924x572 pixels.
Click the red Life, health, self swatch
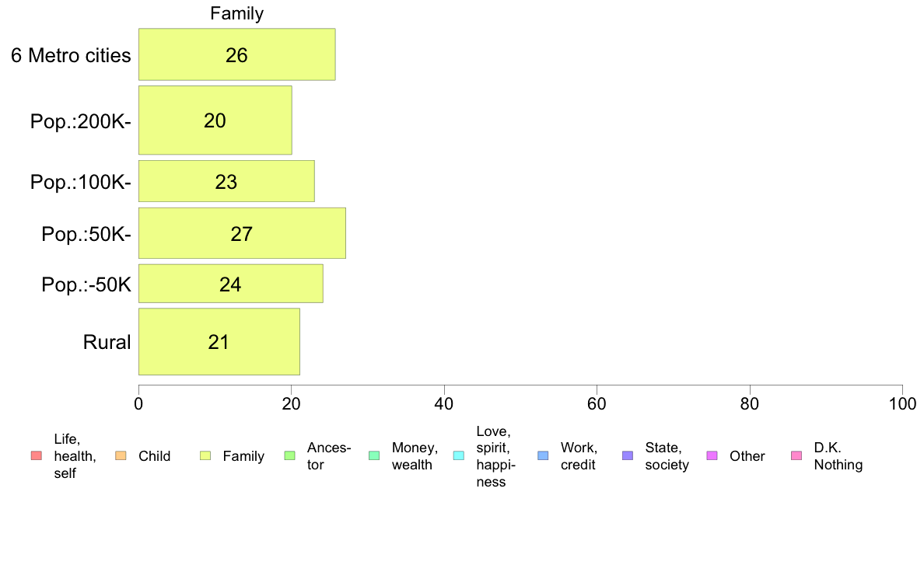coord(37,456)
